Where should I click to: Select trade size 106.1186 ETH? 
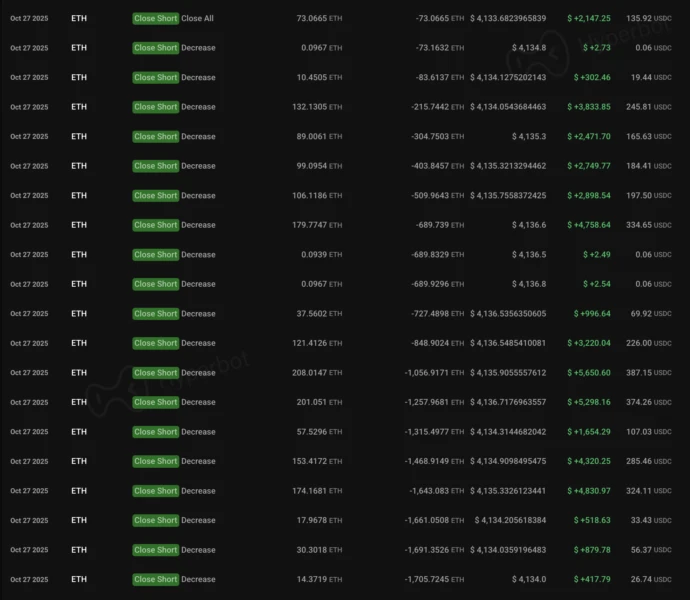[317, 195]
